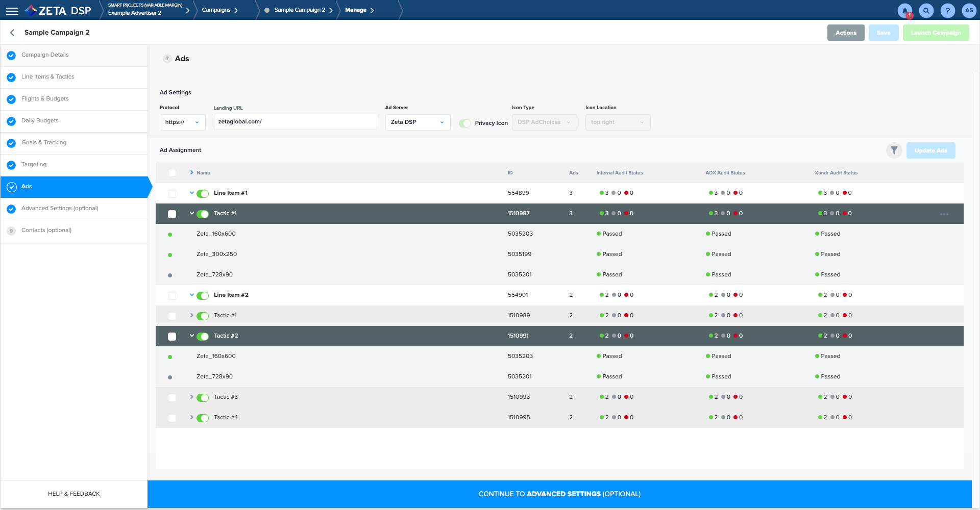Check the Line Item #2 checkbox
Viewport: 980px width, 510px height.
pyautogui.click(x=172, y=296)
